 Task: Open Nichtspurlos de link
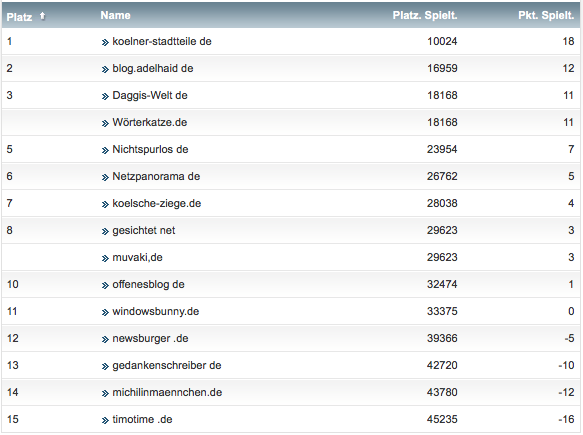150,149
